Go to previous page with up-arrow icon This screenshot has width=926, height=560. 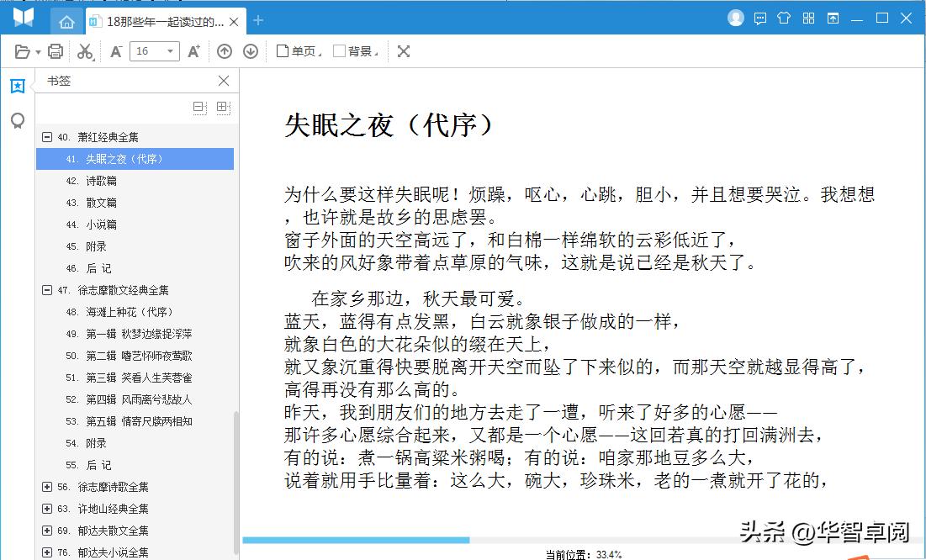[x=224, y=50]
